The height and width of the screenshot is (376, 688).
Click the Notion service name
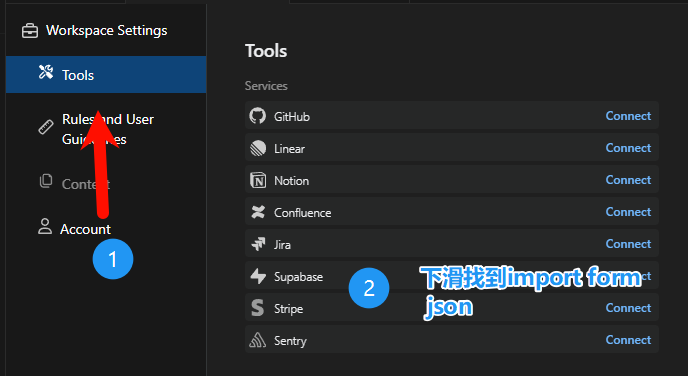pos(291,181)
